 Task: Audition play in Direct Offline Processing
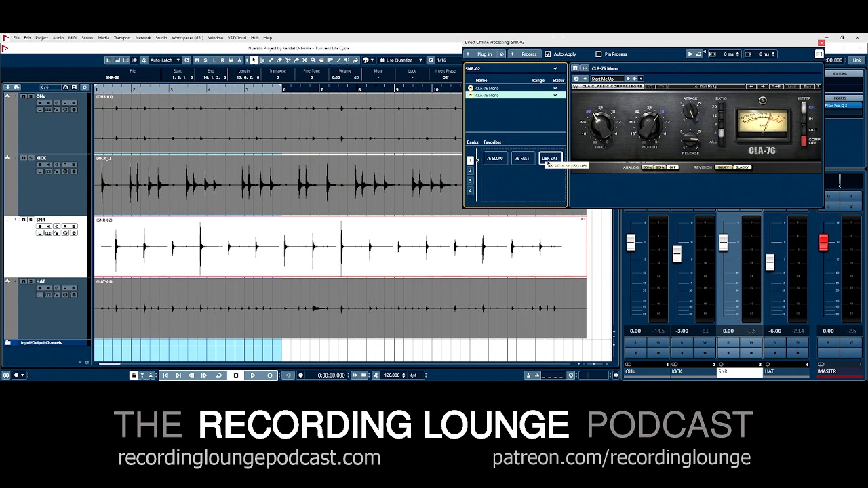pos(690,54)
